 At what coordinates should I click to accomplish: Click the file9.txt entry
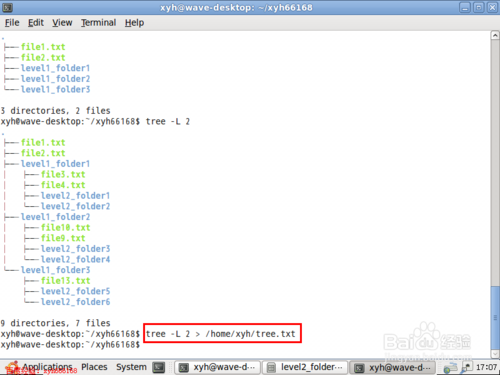(x=63, y=238)
